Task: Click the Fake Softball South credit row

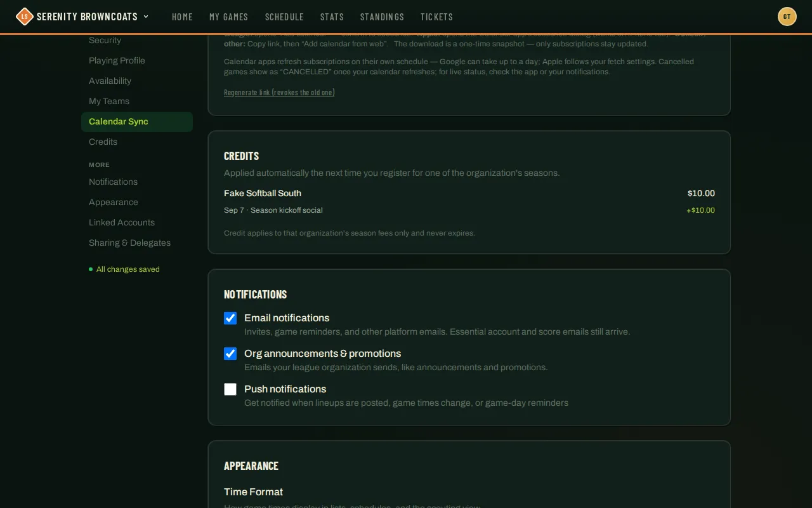Action: [469, 193]
